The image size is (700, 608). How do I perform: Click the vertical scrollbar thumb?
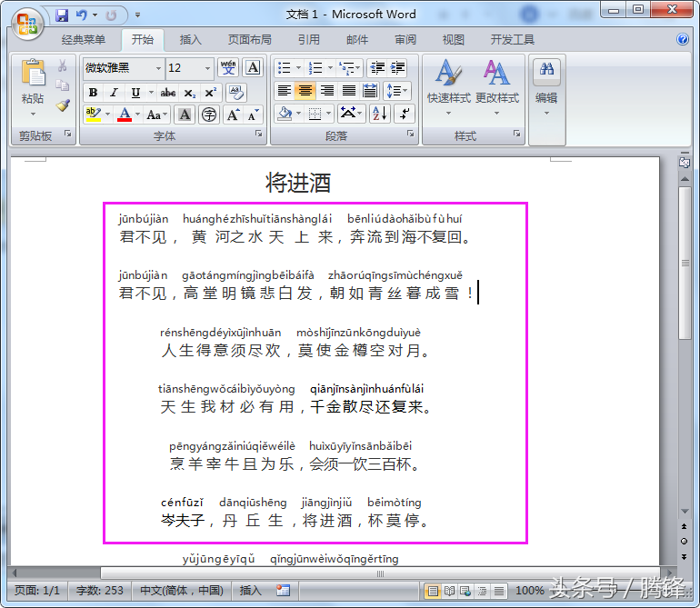pos(685,264)
